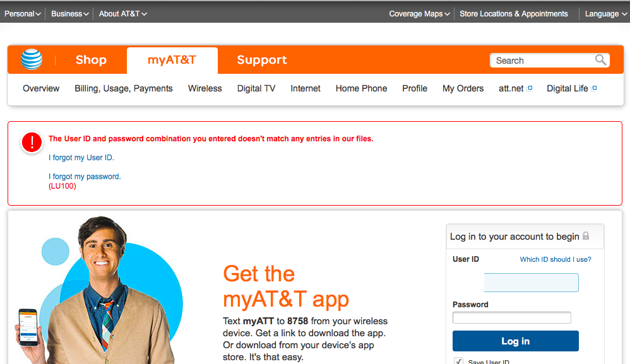Open the Coverage Maps dropdown

coord(419,14)
